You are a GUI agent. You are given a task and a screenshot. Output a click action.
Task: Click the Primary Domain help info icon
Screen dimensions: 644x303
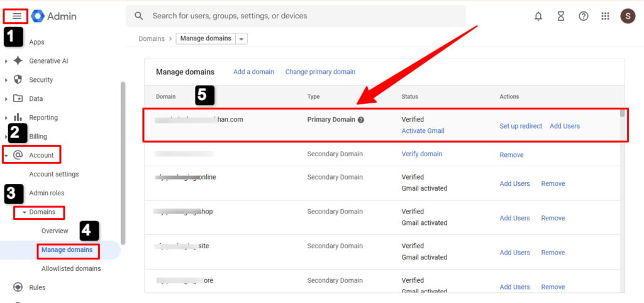coord(361,120)
